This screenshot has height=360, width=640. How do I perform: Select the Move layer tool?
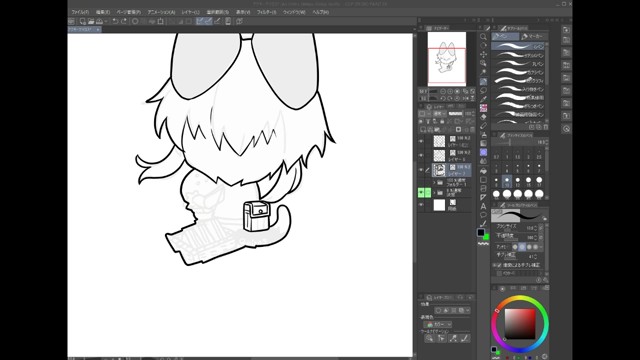[x=483, y=54]
